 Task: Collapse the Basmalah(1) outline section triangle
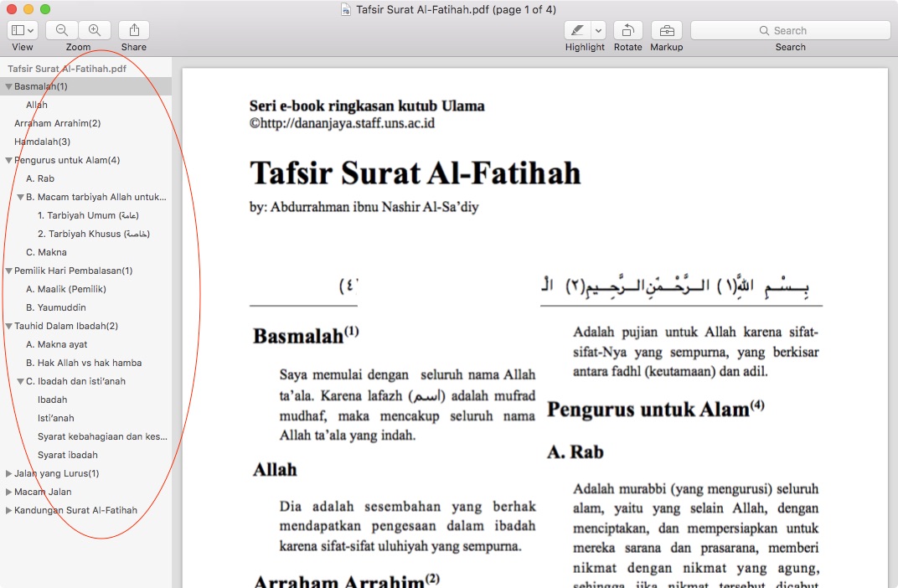[8, 86]
